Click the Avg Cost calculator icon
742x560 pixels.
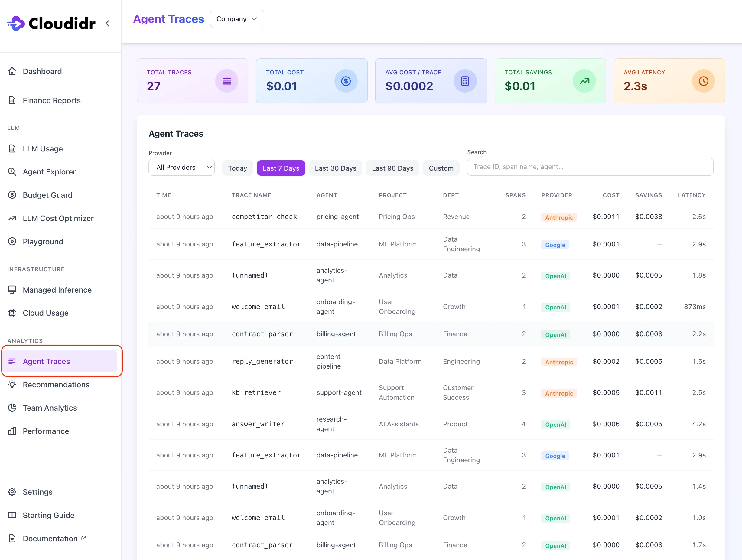(x=465, y=81)
